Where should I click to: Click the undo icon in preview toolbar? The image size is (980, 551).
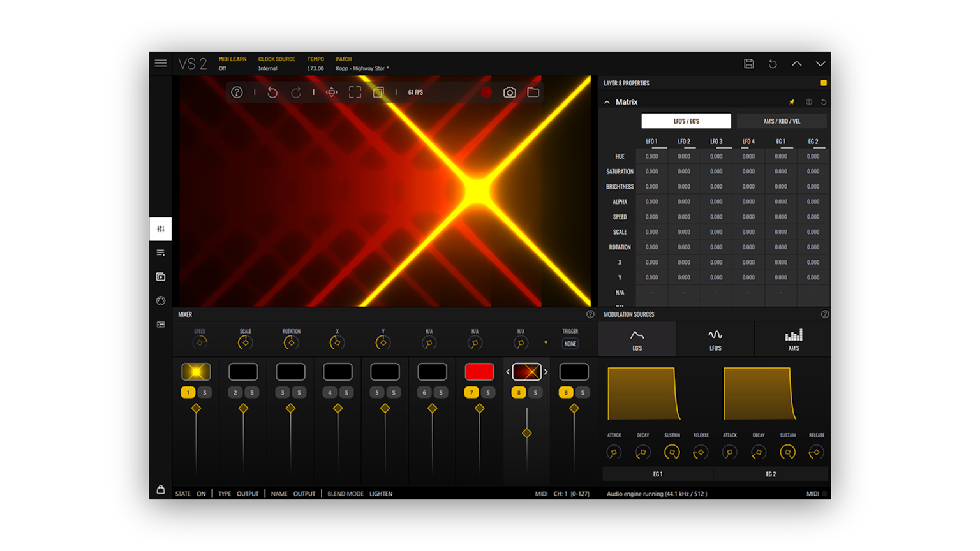(x=272, y=92)
